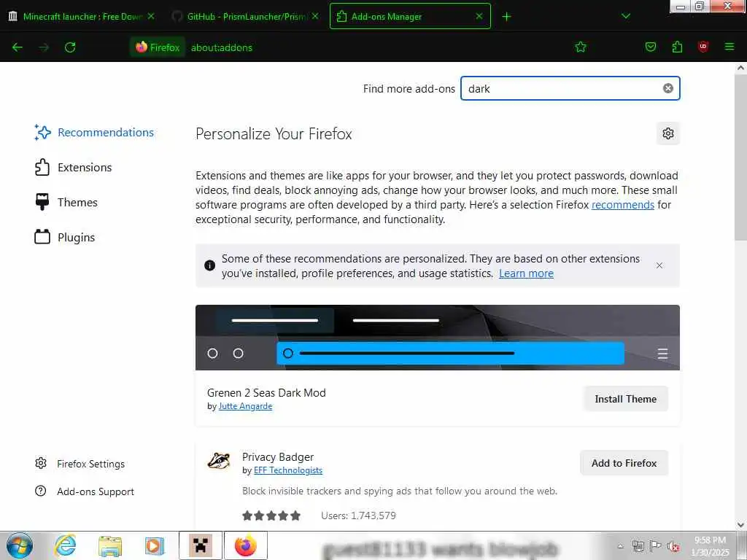The image size is (747, 560).
Task: Click the scrollbar down arrow
Action: click(740, 525)
